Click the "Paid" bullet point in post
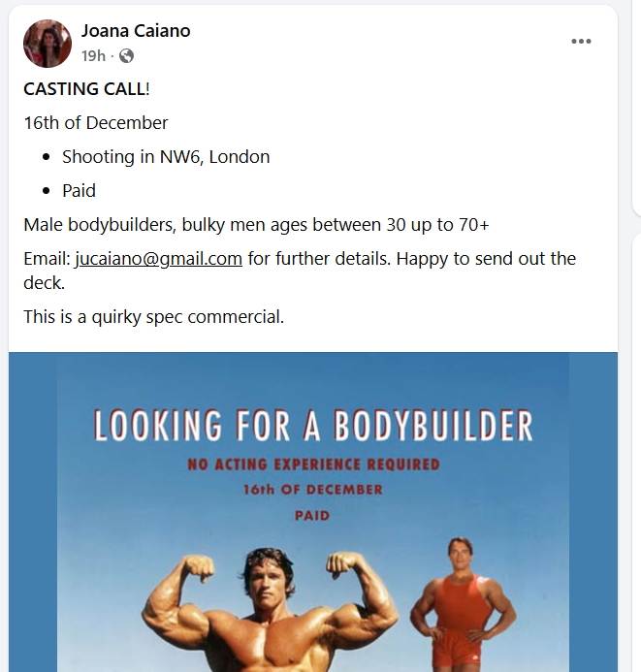Image resolution: width=641 pixels, height=672 pixels. click(79, 191)
